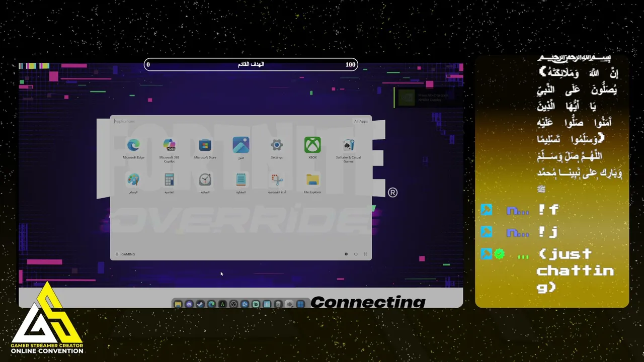
Task: Click the "!f" chat message
Action: tap(548, 210)
